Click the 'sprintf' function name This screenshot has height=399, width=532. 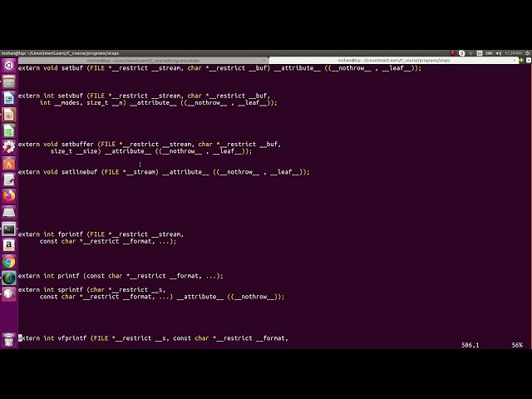(70, 290)
